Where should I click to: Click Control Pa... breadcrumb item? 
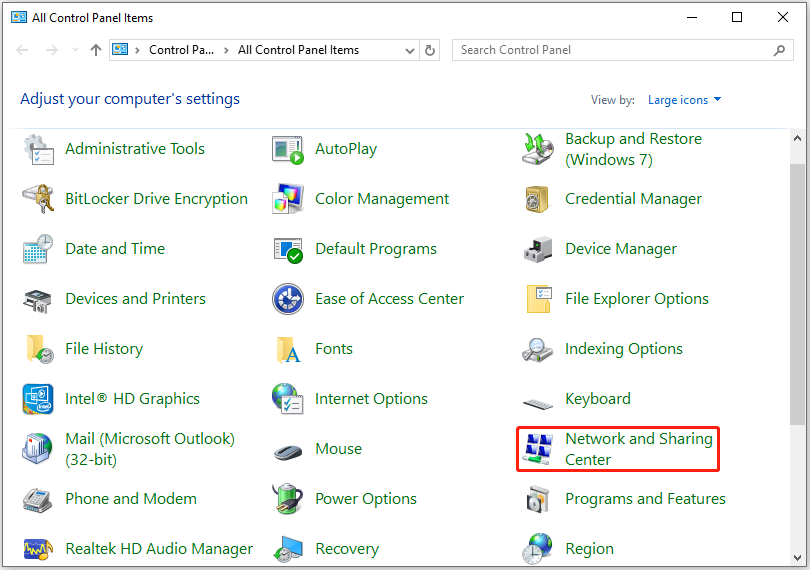point(181,50)
